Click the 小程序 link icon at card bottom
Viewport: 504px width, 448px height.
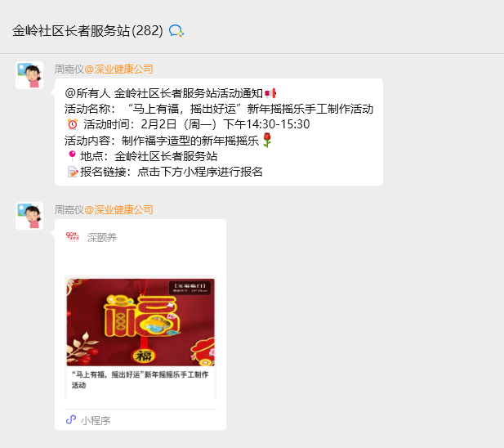point(71,419)
